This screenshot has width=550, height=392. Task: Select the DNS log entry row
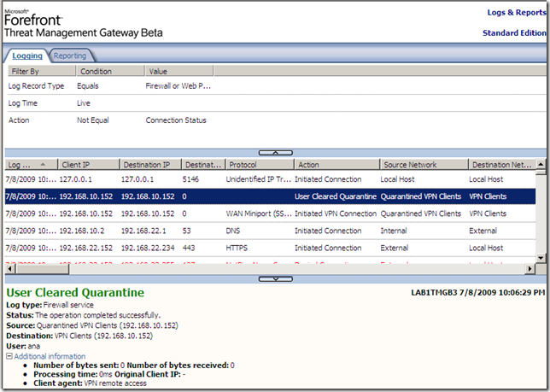270,231
